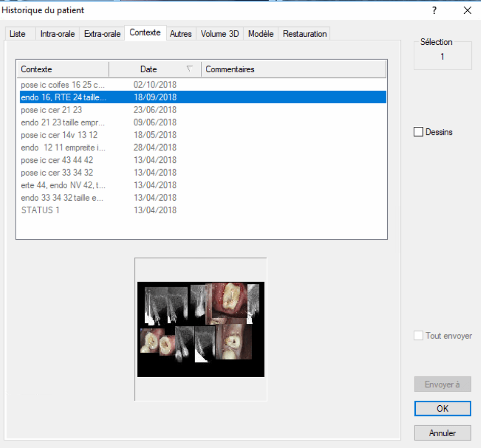Click the Envoyer à button
481x448 pixels.
tap(442, 384)
